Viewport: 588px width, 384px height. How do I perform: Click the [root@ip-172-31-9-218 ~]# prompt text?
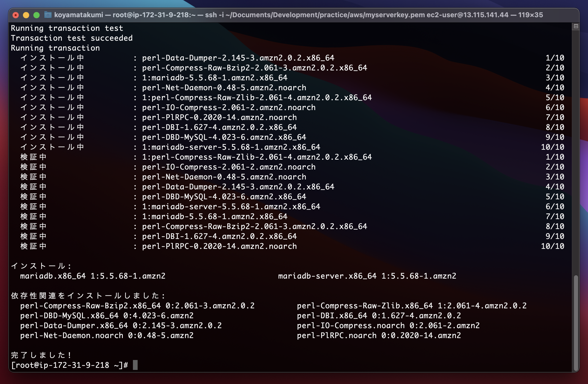click(69, 365)
